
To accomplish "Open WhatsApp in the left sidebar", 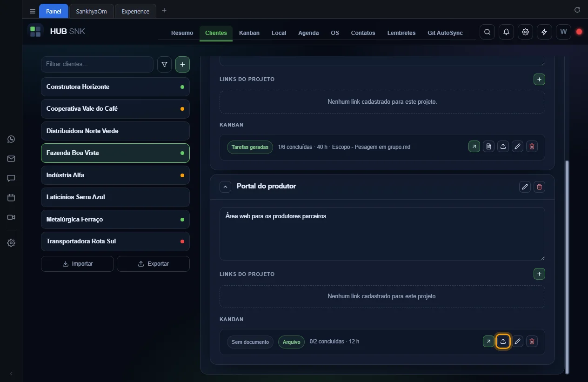I will [11, 139].
